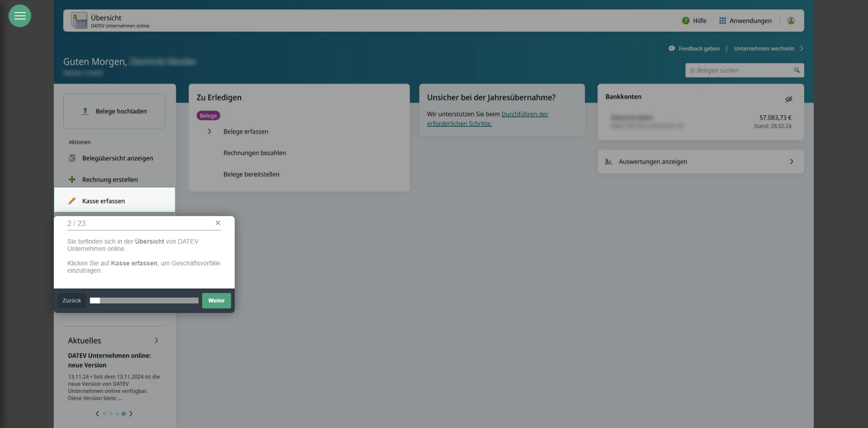Open the user profile icon
This screenshot has width=868, height=428.
791,20
